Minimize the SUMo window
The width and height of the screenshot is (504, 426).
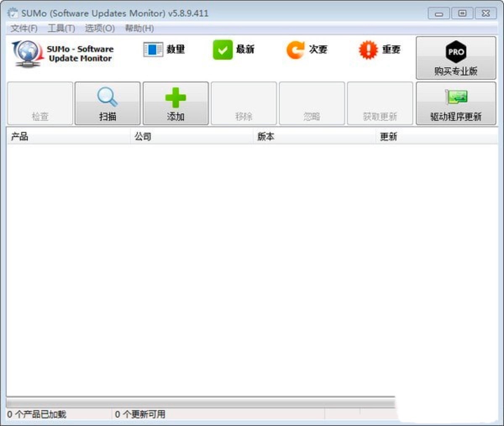pos(439,13)
